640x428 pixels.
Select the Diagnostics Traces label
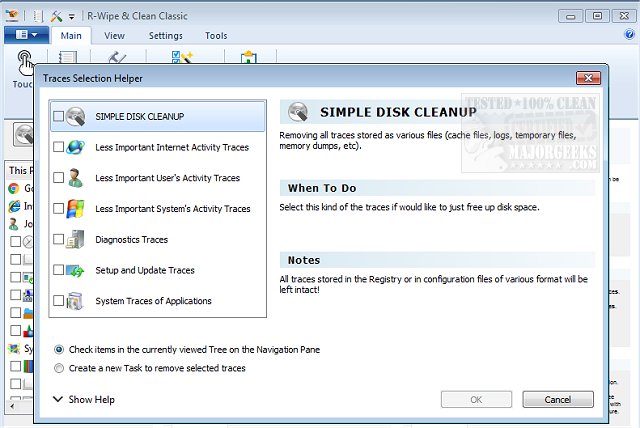[131, 240]
